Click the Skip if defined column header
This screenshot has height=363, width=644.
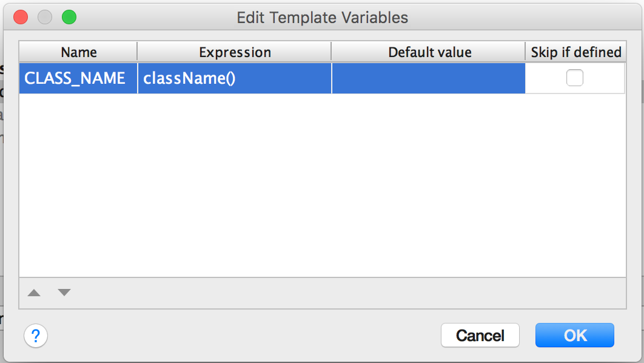click(575, 52)
